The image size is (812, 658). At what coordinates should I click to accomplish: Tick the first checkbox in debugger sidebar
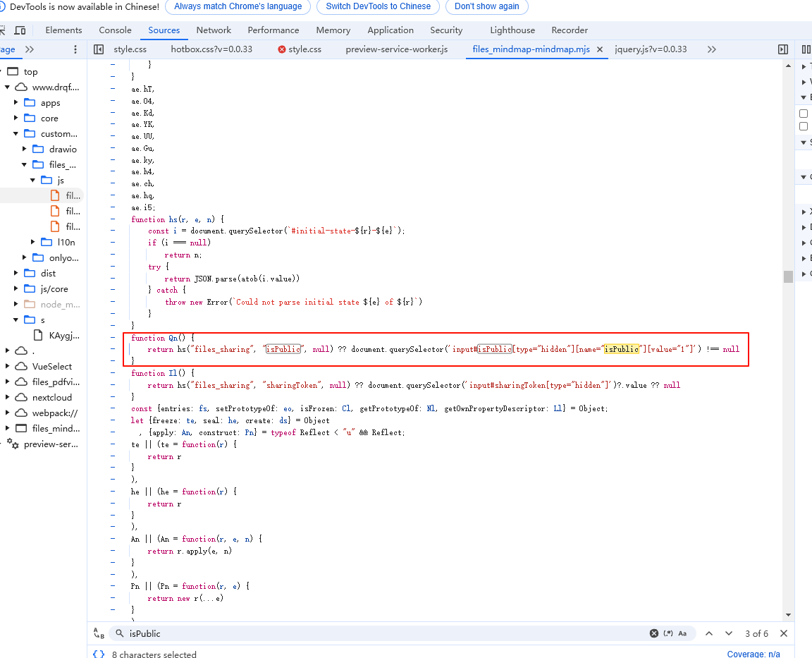804,114
